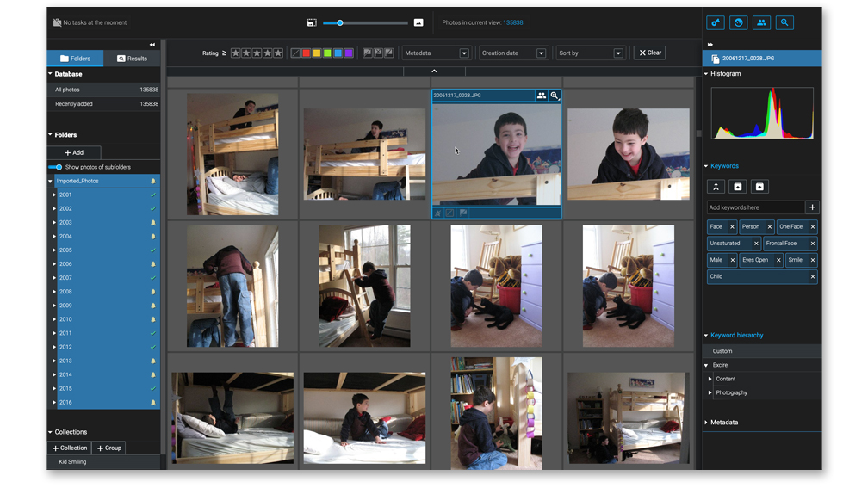Switch to the Results tab
The height and width of the screenshot is (488, 868).
click(x=132, y=59)
